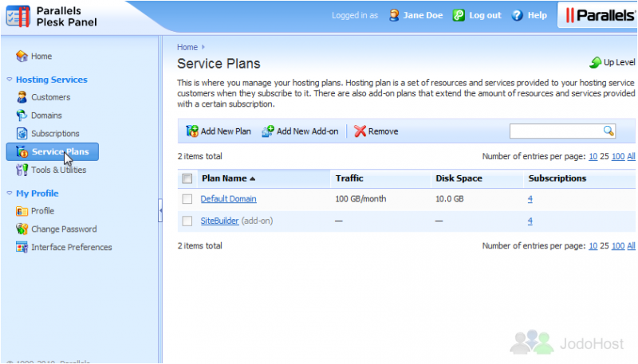The height and width of the screenshot is (364, 638).
Task: Click the Profile card icon
Action: (22, 211)
